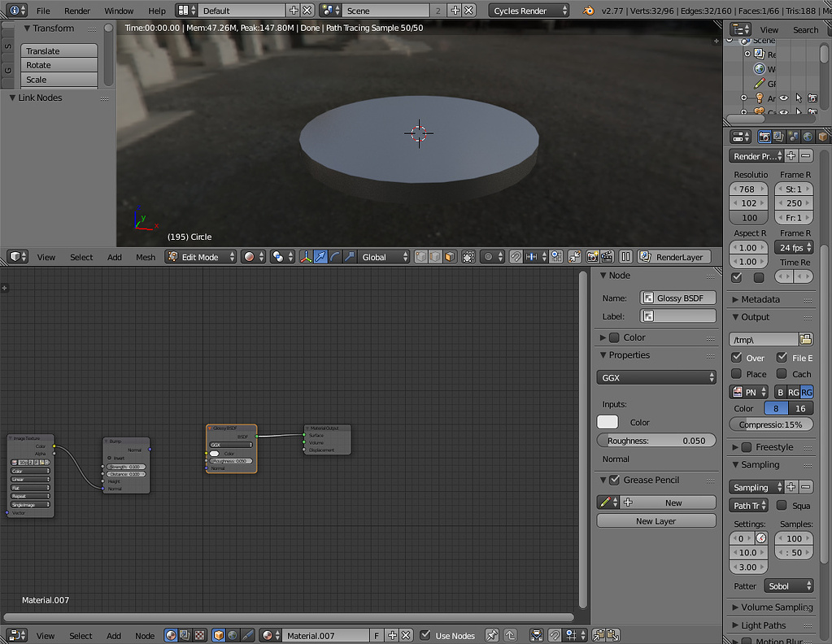Click OpenGL render image camera icon
832x644 pixels.
click(x=593, y=257)
